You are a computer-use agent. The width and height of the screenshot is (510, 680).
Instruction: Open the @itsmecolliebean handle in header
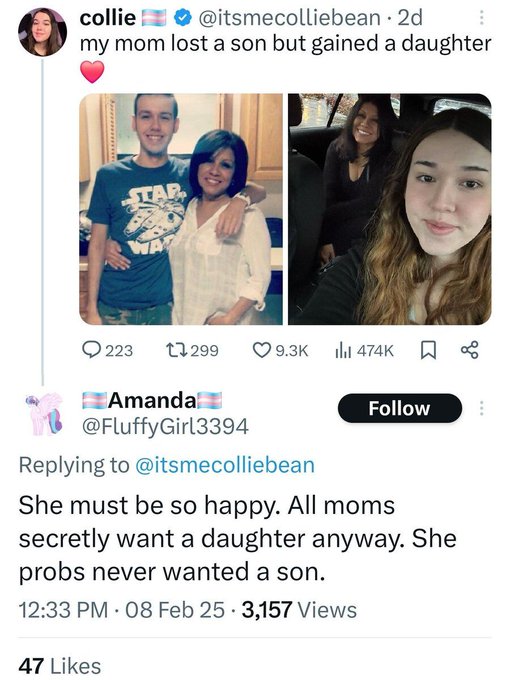(289, 17)
